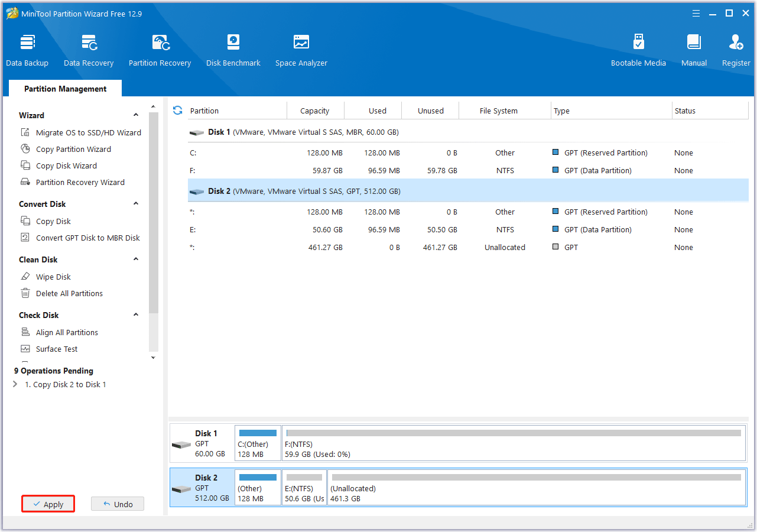This screenshot has width=757, height=532.
Task: Select Convert GPT Disk to MBR Disk
Action: [88, 238]
